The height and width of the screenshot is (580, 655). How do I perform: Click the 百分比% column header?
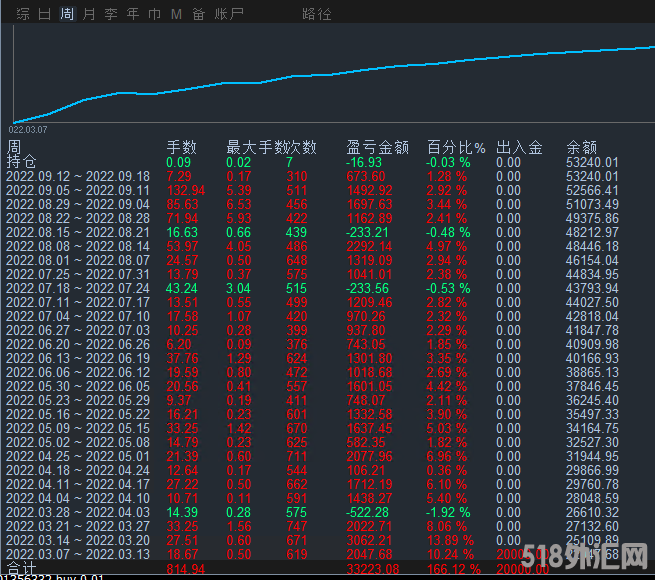pos(455,147)
